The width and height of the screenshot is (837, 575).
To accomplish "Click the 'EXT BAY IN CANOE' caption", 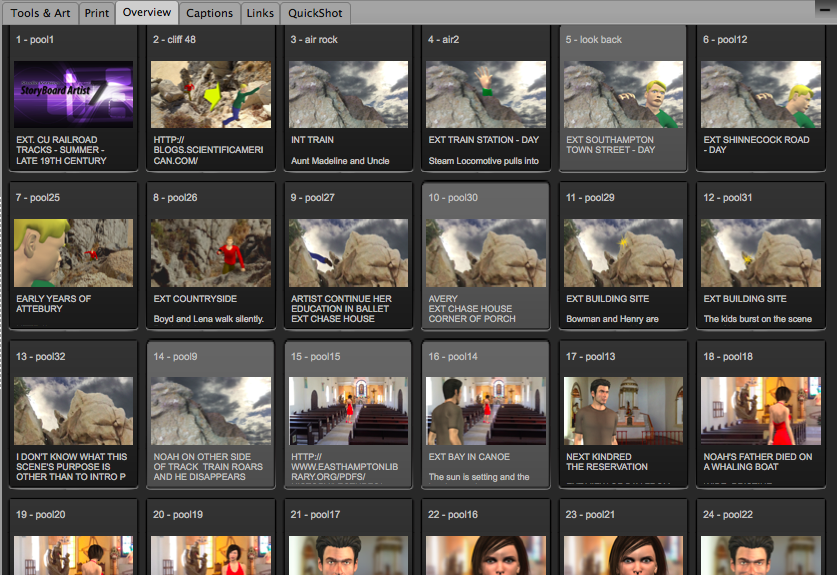I will pos(469,456).
